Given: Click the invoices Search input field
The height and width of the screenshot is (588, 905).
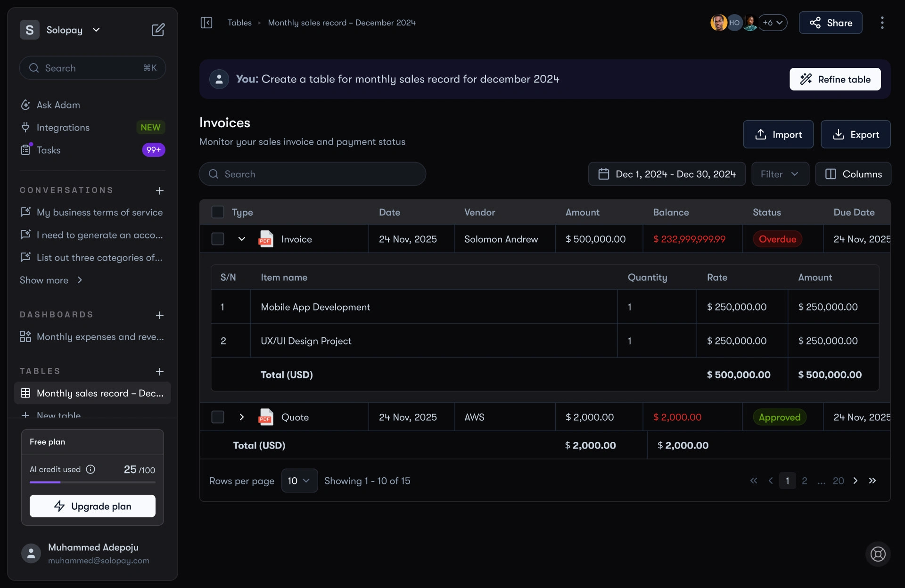Looking at the screenshot, I should [x=313, y=174].
